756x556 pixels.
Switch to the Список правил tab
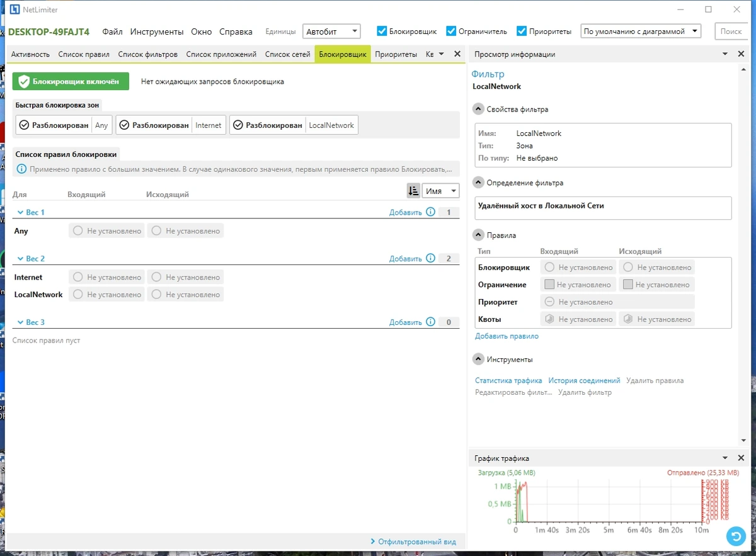[84, 54]
